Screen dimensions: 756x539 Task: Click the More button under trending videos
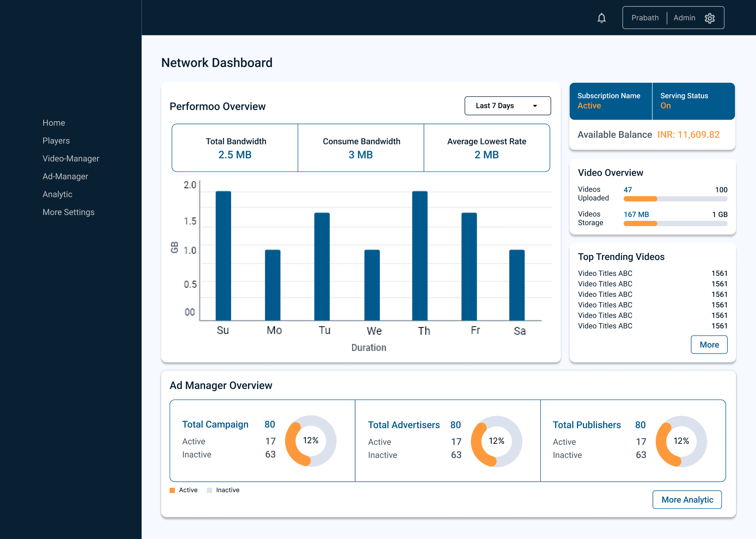coord(709,345)
